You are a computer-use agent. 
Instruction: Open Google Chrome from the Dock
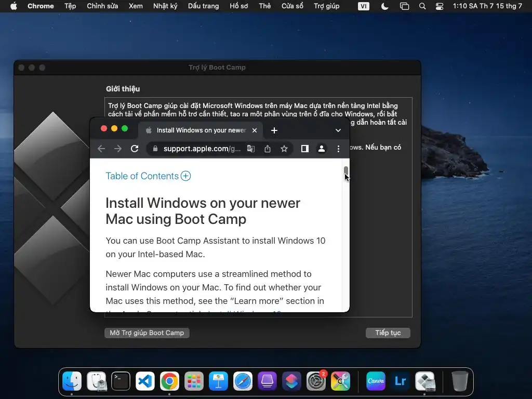point(169,381)
